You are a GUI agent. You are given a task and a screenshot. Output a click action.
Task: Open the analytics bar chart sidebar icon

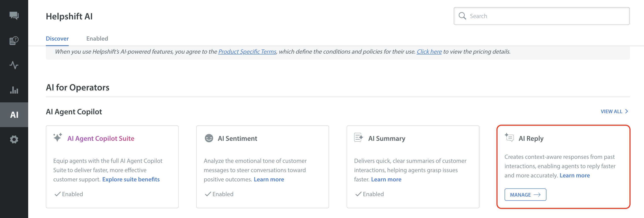pyautogui.click(x=14, y=90)
